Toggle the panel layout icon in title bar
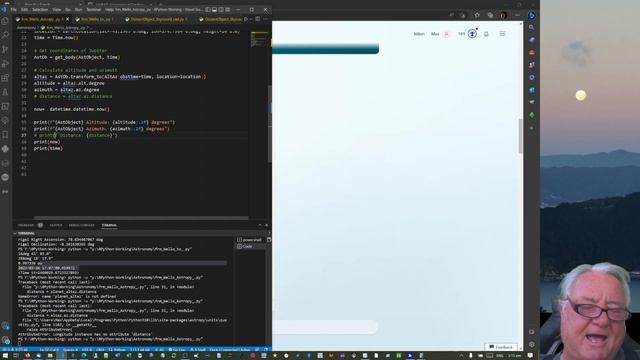 point(214,9)
